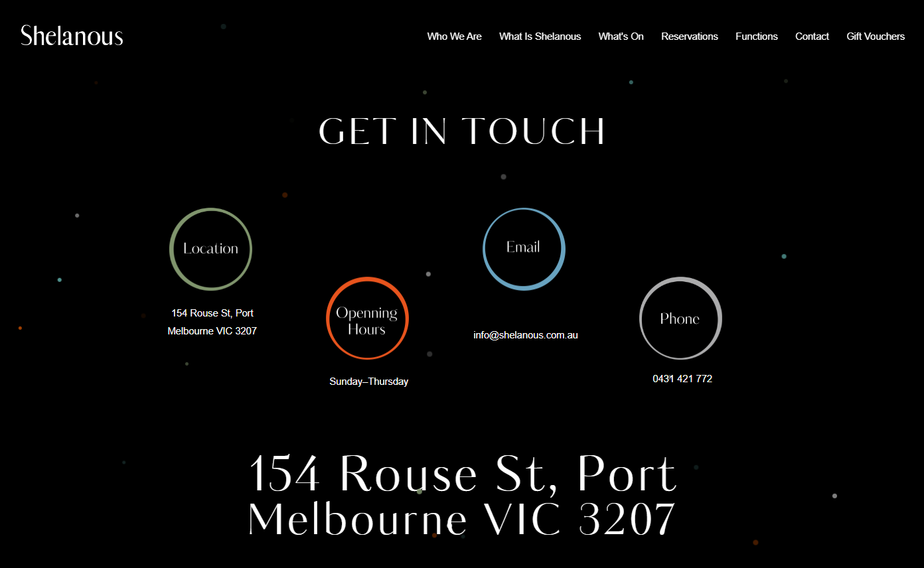
Task: Click the address under the Location circle
Action: pyautogui.click(x=212, y=322)
